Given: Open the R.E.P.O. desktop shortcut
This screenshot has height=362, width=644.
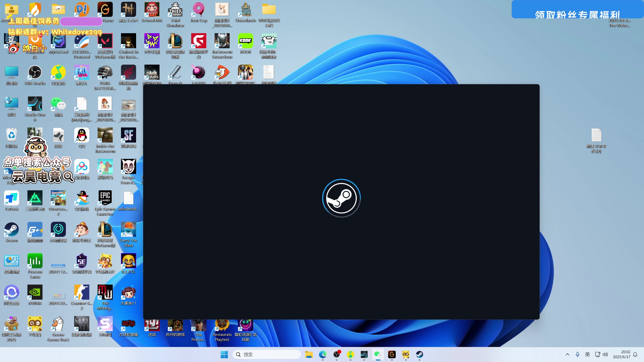Looking at the screenshot, I should [129, 263].
